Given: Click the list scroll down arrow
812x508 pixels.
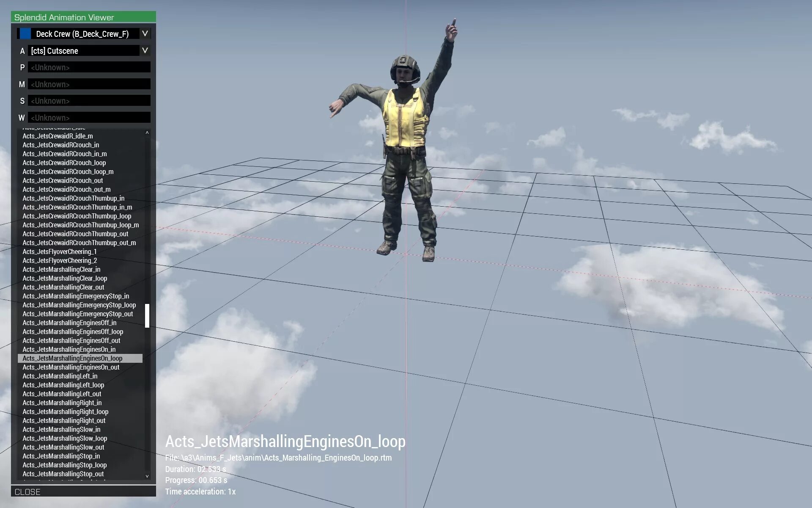Looking at the screenshot, I should point(147,476).
